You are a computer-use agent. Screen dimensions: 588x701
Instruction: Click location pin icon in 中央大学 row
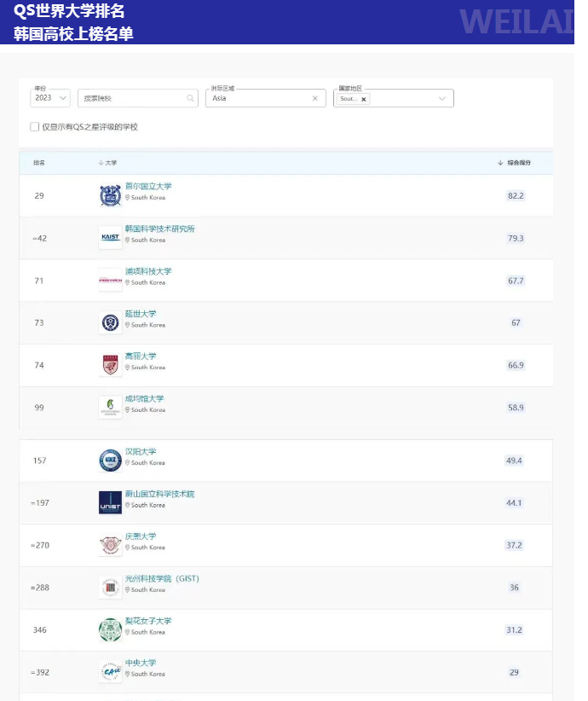click(x=127, y=674)
